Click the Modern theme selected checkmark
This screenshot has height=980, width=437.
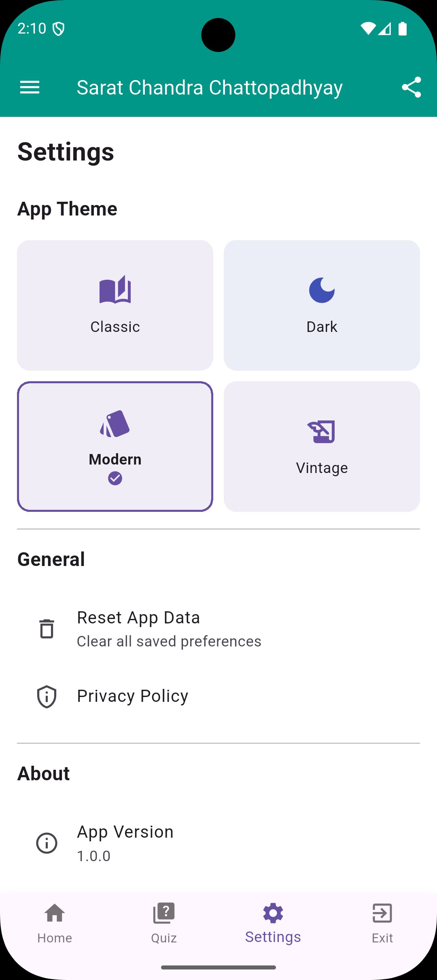coord(115,479)
